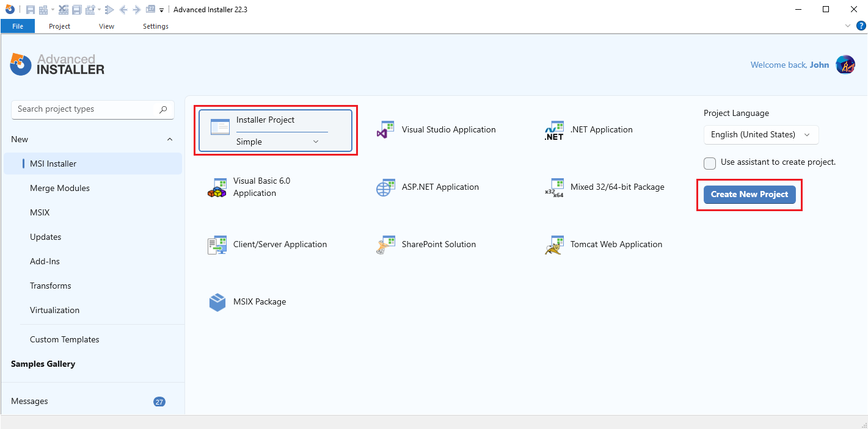Open the dropdown arrow beside Build options icon
The image size is (868, 429).
(99, 10)
